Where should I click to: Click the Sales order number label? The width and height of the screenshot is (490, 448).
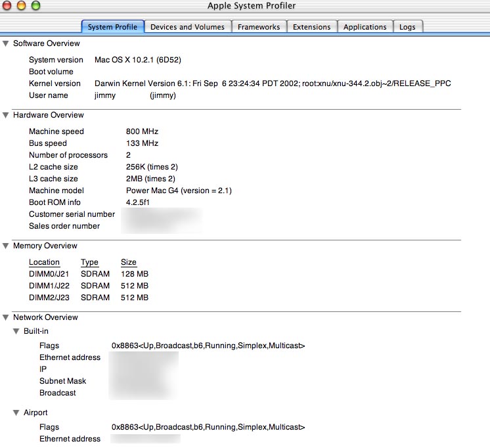coord(64,226)
